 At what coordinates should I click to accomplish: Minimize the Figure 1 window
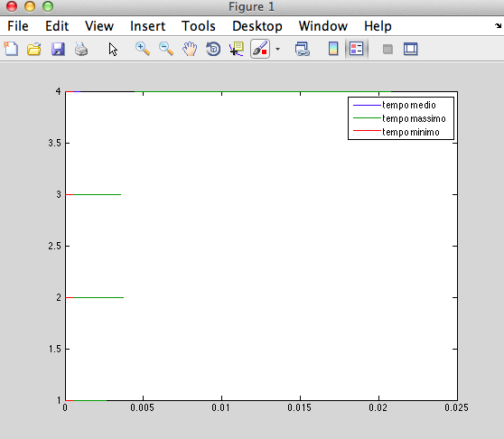pyautogui.click(x=30, y=6)
